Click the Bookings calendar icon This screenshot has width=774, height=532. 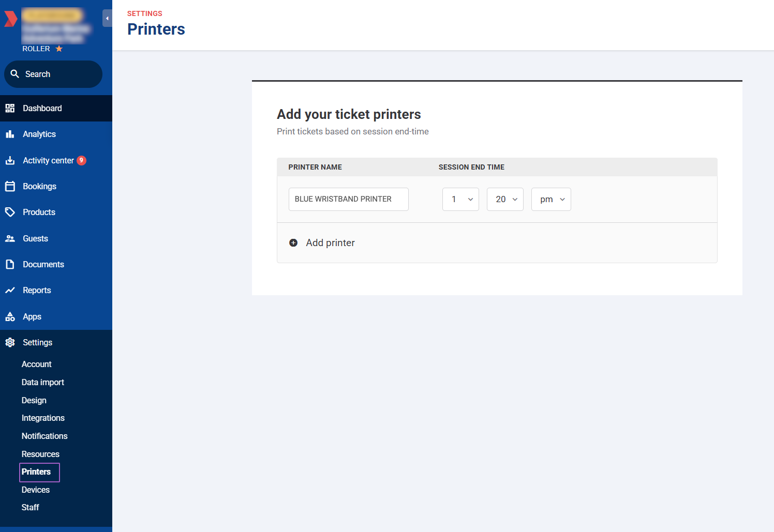click(10, 186)
